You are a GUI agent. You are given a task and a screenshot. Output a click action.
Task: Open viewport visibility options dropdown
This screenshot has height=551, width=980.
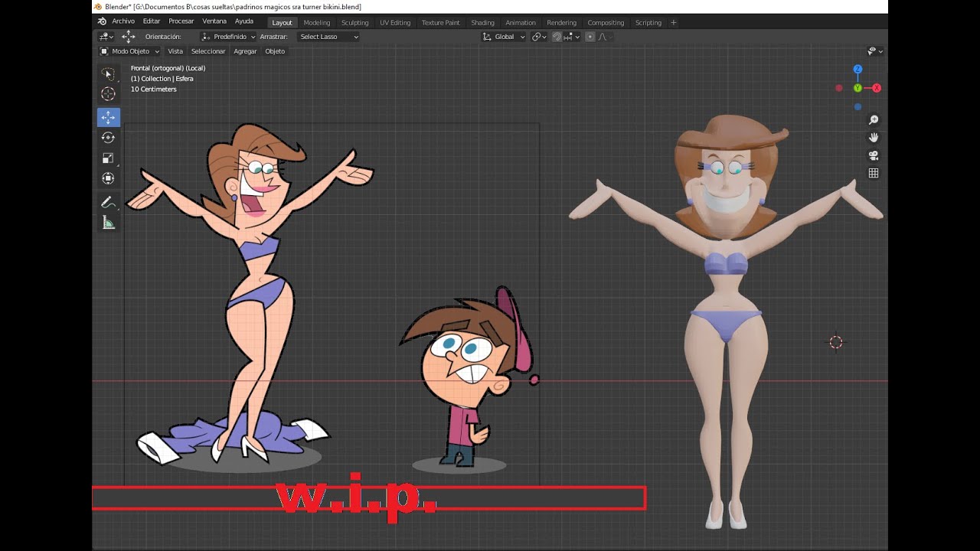875,51
